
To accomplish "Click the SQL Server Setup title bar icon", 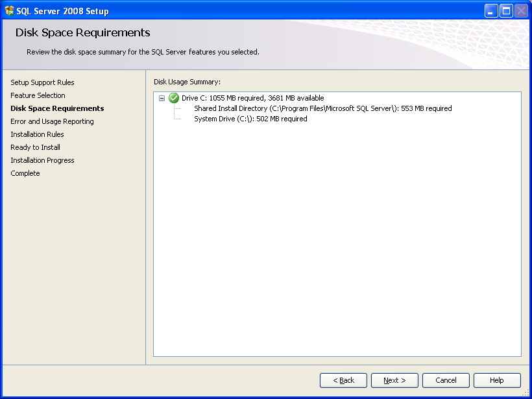I will click(x=9, y=11).
